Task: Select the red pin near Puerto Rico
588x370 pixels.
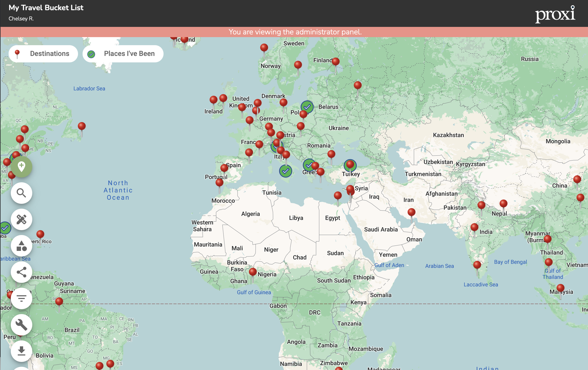Action: pyautogui.click(x=40, y=234)
